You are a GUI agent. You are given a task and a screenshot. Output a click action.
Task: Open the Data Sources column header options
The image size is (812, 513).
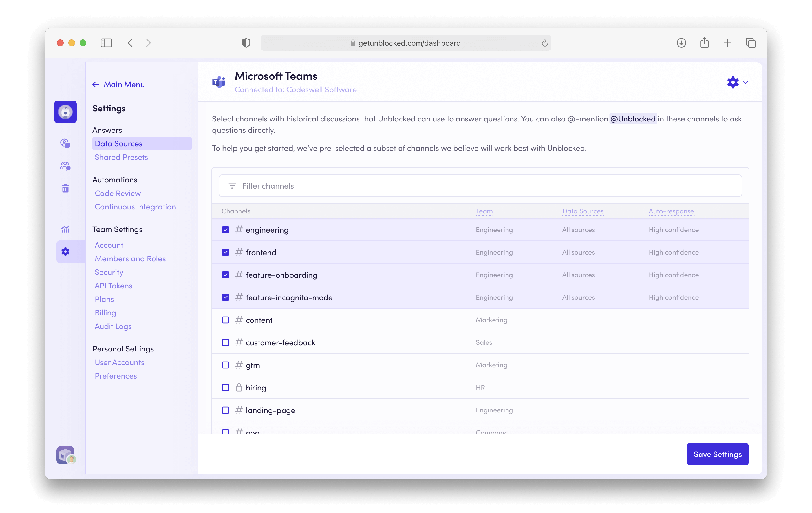(583, 211)
